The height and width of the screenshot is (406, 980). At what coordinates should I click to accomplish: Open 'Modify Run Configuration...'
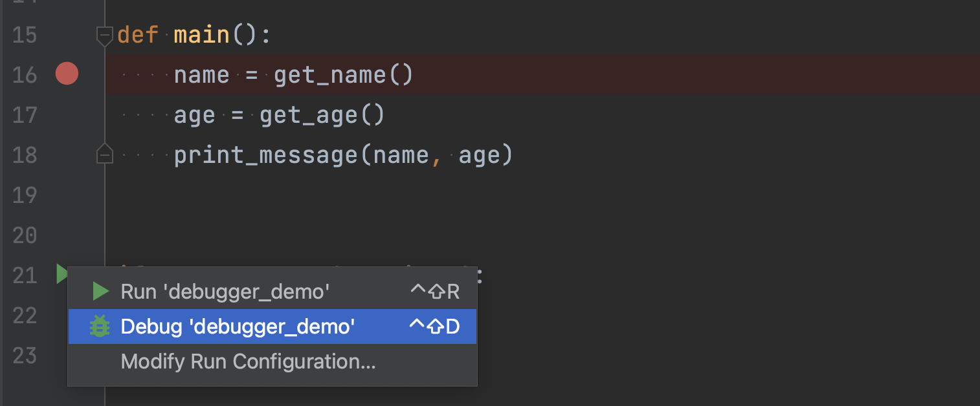[248, 361]
